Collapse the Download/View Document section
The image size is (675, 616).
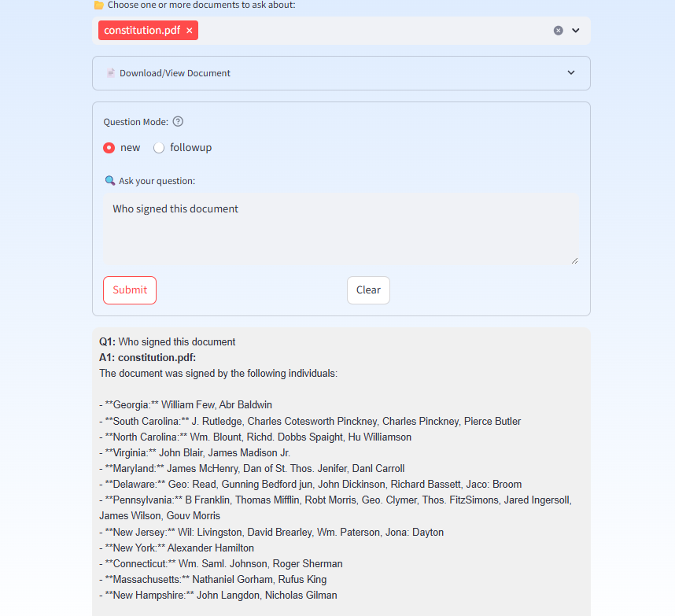tap(571, 72)
